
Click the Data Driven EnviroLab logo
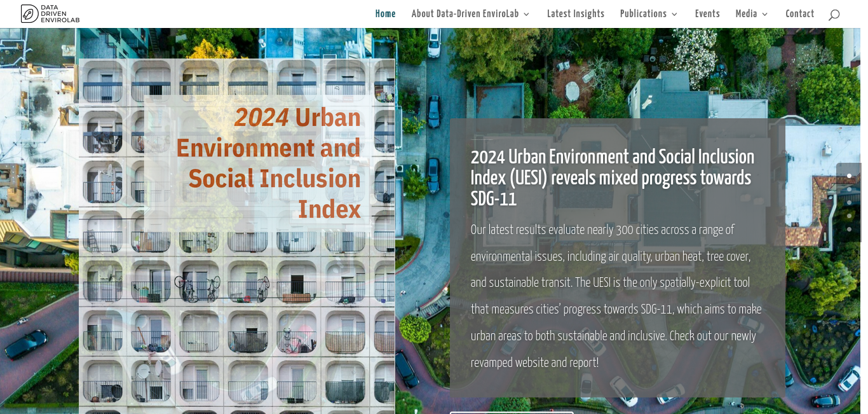point(50,13)
